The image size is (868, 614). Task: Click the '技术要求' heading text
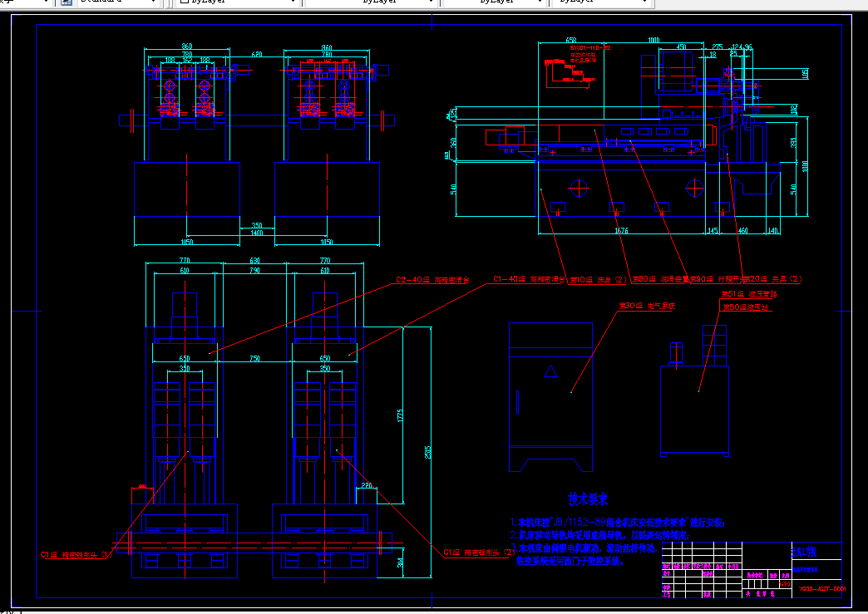pos(588,499)
